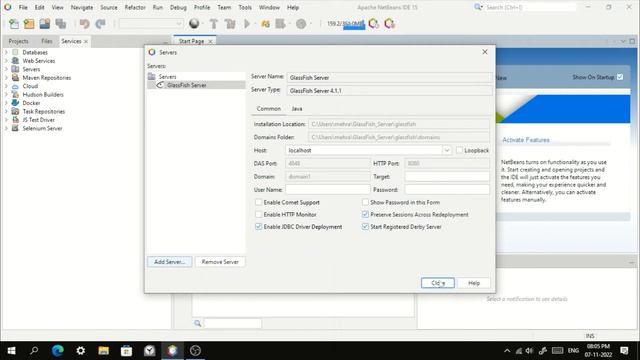Click the New Project toolbar icon
The height and width of the screenshot is (360, 640).
(x=29, y=24)
